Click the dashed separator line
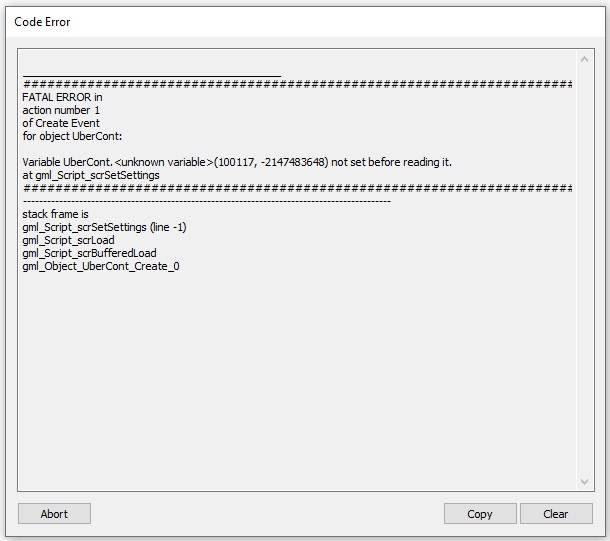 tap(206, 201)
